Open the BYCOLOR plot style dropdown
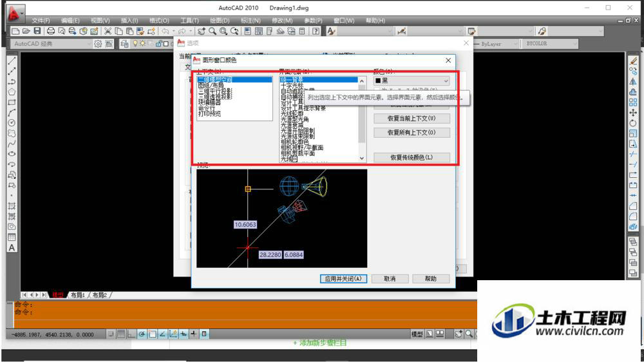This screenshot has height=362, width=644. click(551, 44)
